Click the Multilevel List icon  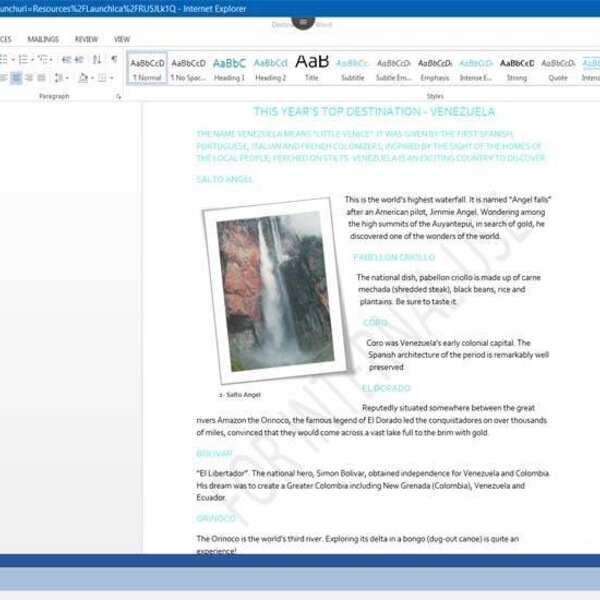tap(42, 59)
